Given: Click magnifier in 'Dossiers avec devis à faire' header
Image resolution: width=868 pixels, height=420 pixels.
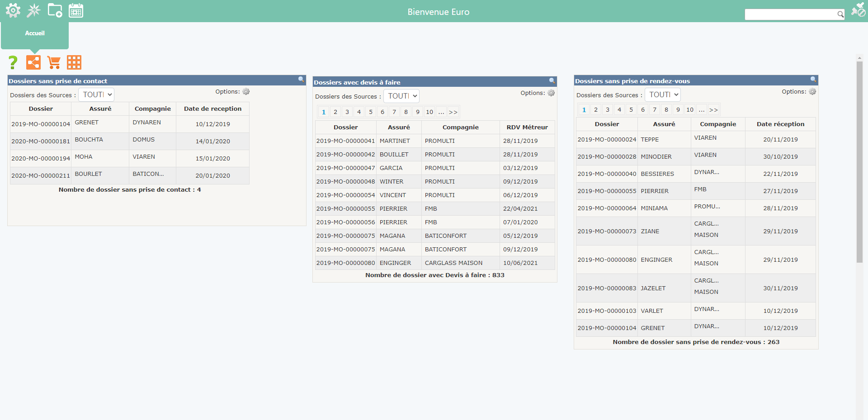Looking at the screenshot, I should point(552,81).
